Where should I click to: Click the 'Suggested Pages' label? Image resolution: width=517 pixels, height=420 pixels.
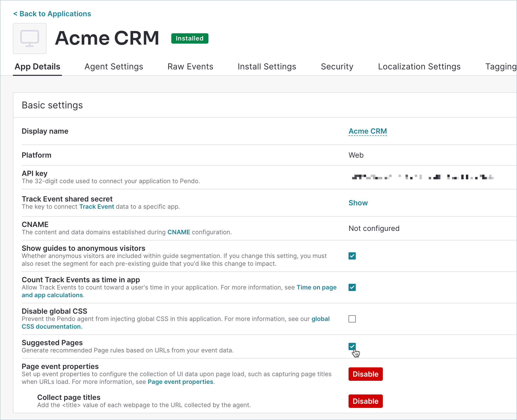click(x=52, y=343)
